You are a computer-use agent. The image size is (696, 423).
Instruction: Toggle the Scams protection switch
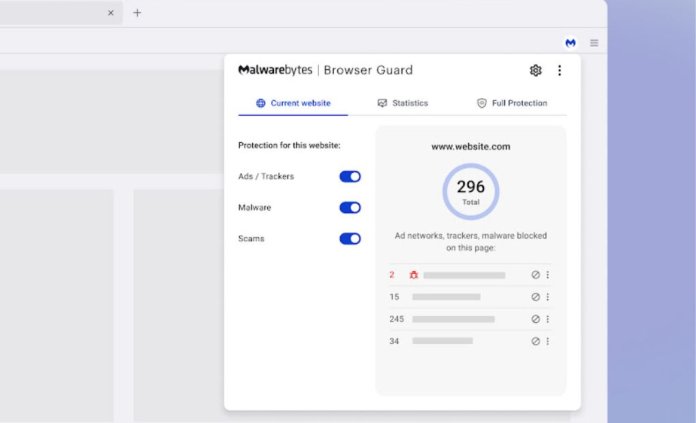350,239
